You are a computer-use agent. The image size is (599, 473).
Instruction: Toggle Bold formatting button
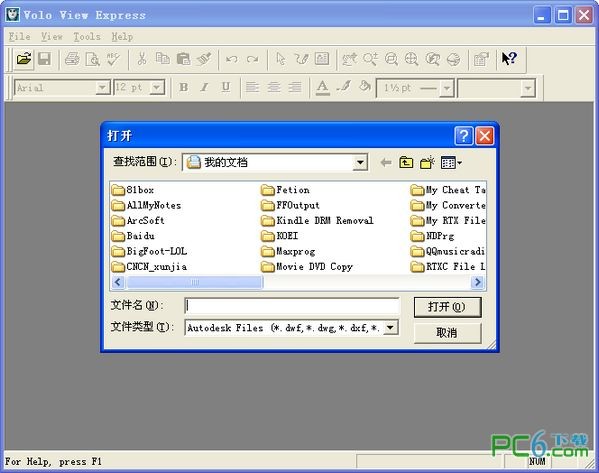183,87
